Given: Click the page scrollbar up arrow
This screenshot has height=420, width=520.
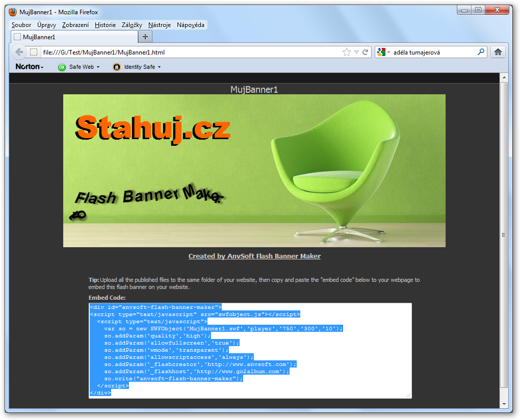Looking at the screenshot, I should pyautogui.click(x=504, y=77).
